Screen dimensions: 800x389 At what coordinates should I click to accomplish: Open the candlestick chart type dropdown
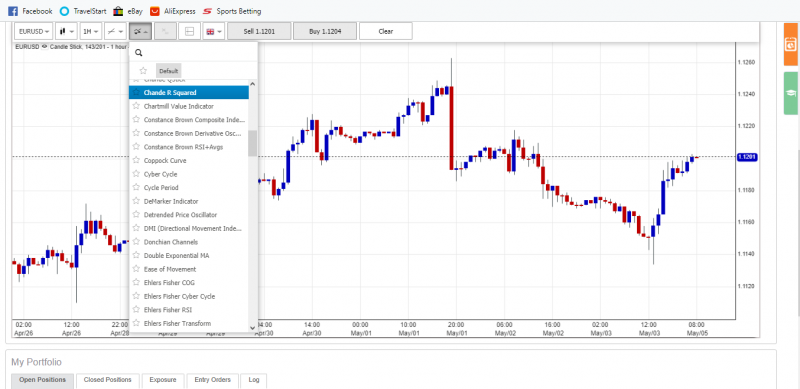coord(67,31)
